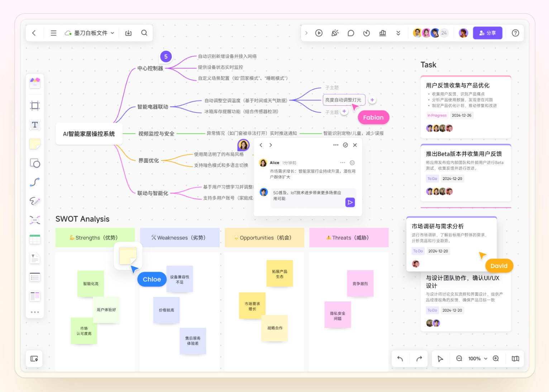The image size is (549, 392).
Task: Open more tools ellipsis in left sidebar
Action: (x=35, y=312)
